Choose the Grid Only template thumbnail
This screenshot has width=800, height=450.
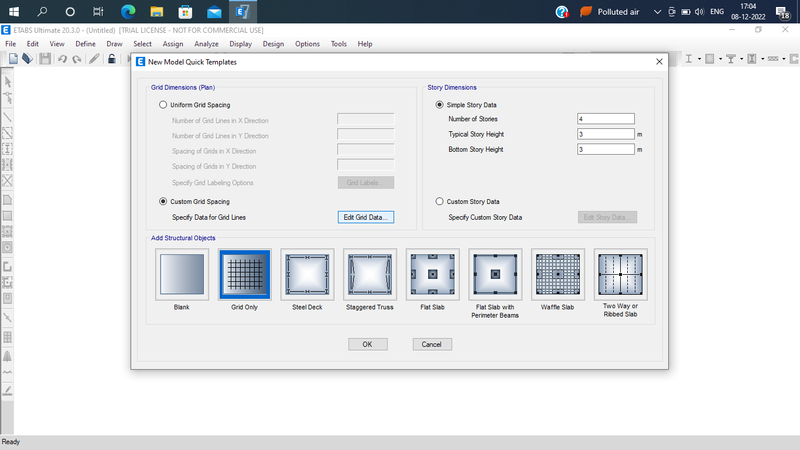tap(244, 274)
